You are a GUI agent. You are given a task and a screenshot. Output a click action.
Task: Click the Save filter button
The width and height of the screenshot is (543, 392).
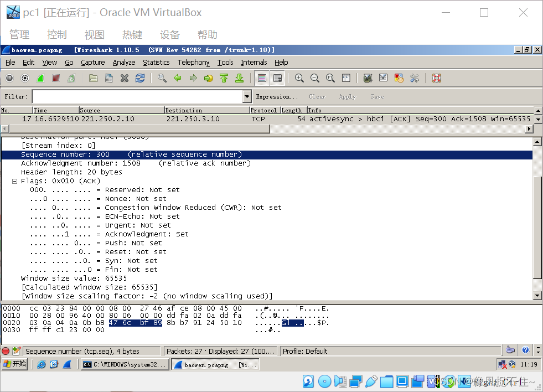pos(377,96)
